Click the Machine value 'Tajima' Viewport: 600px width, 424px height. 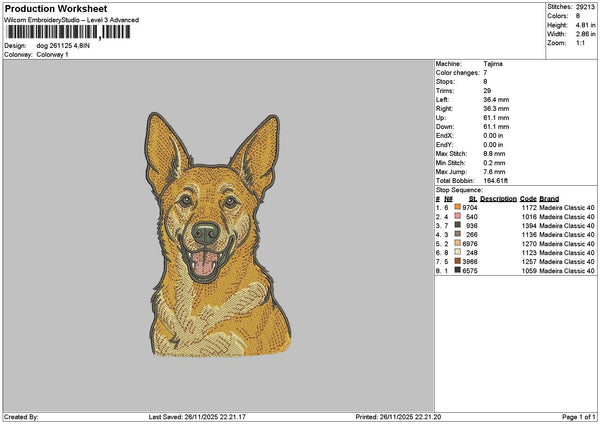[493, 64]
